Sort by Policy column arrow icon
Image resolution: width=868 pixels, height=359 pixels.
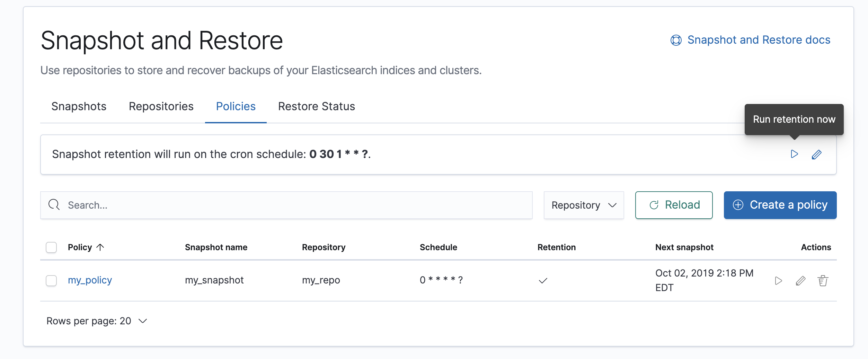click(x=100, y=247)
